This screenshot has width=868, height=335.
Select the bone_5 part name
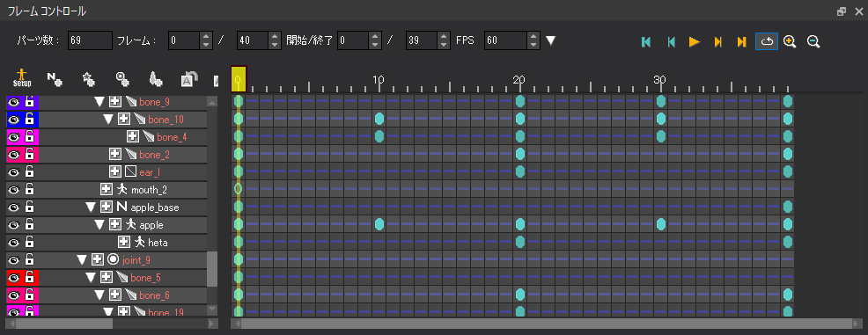[145, 278]
